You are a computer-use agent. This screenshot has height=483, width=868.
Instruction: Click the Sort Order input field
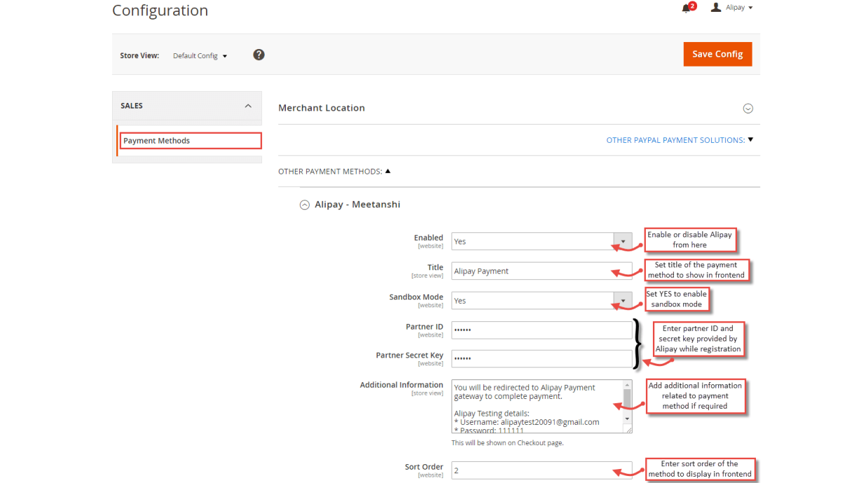[x=542, y=470]
